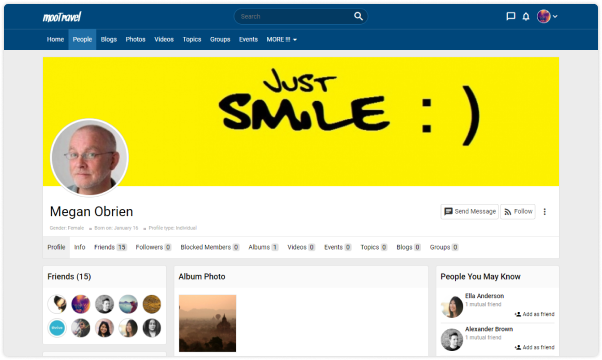Click the user avatar in header
The image size is (602, 360).
(x=543, y=16)
